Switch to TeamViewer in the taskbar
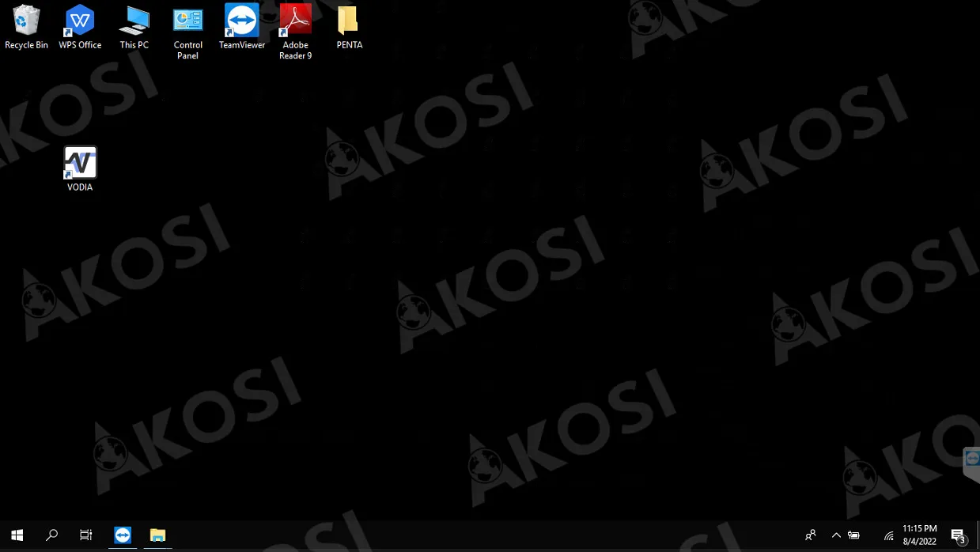The height and width of the screenshot is (552, 980). [x=123, y=535]
